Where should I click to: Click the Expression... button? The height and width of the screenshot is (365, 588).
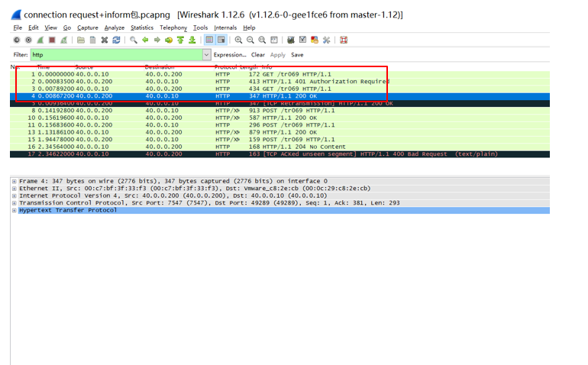pyautogui.click(x=230, y=55)
